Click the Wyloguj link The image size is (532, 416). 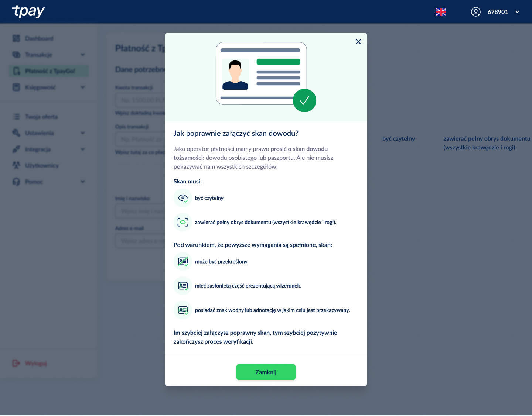point(36,364)
